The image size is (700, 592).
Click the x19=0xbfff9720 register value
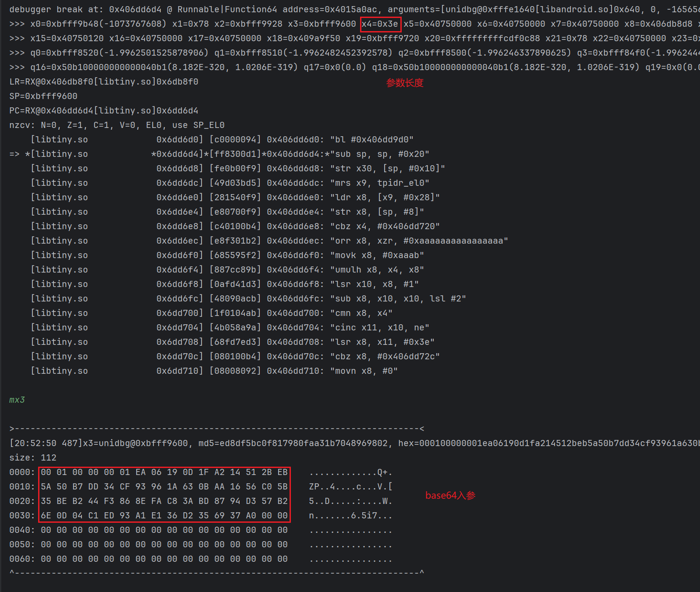382,38
